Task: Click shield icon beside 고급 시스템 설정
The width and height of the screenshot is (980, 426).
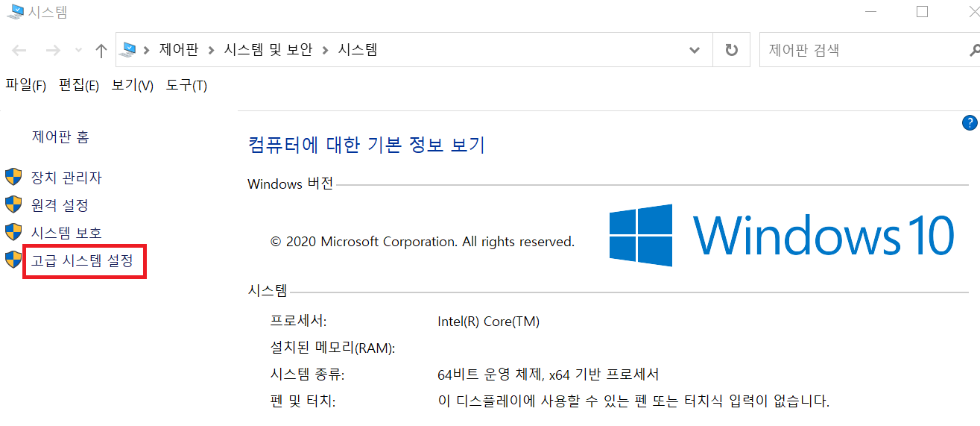Action: point(13,260)
